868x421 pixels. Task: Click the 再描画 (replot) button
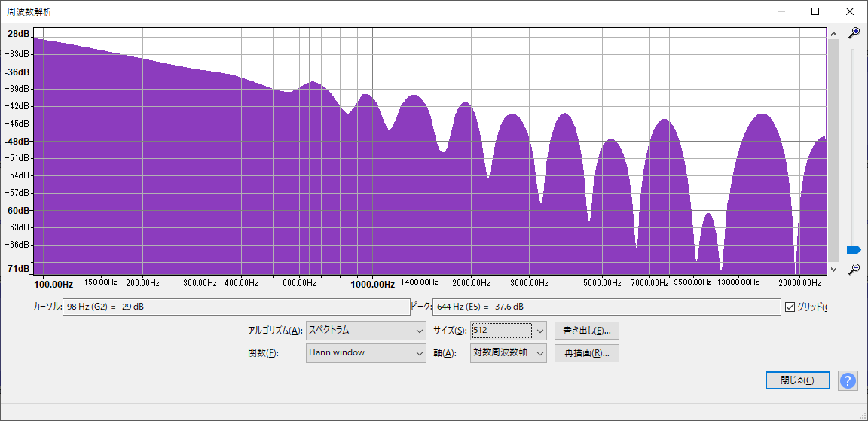[x=587, y=353]
